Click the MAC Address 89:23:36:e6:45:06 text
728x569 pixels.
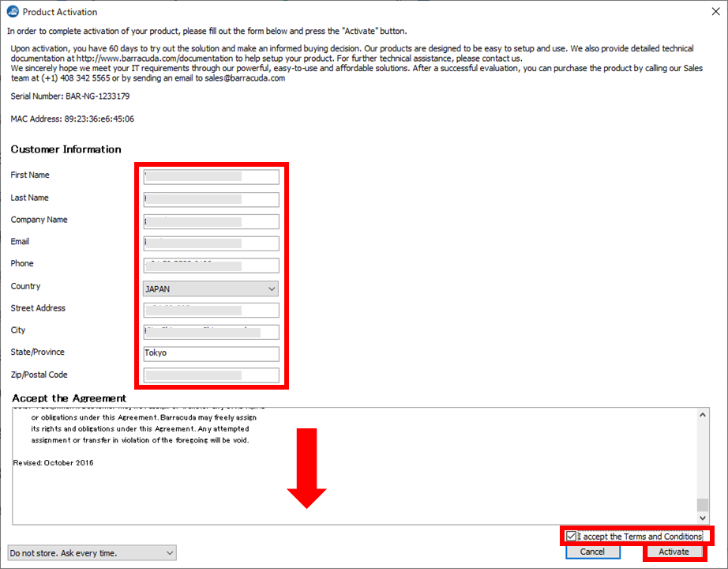[73, 119]
